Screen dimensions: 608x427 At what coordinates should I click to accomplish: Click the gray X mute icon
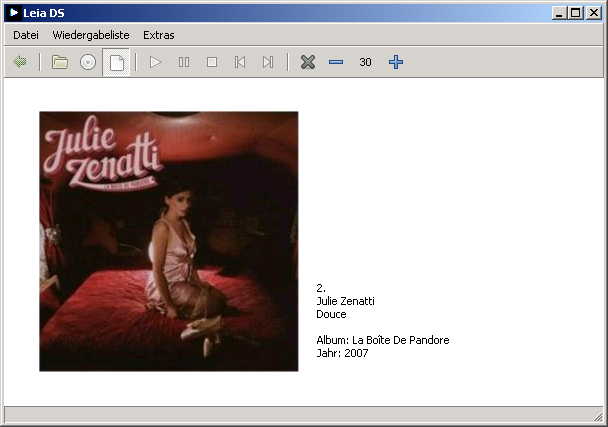(x=308, y=62)
